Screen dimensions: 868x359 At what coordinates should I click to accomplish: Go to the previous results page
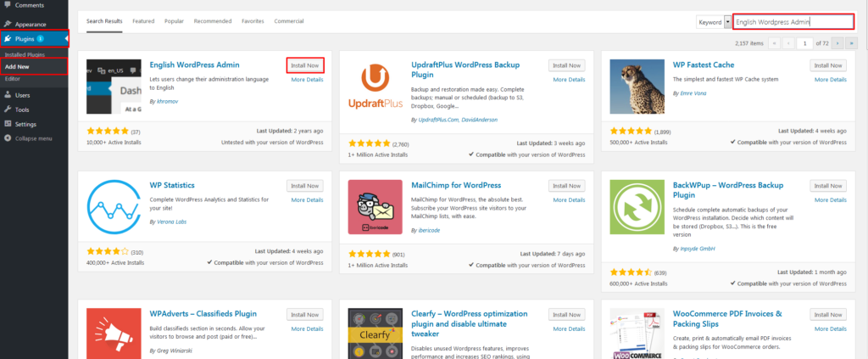788,42
